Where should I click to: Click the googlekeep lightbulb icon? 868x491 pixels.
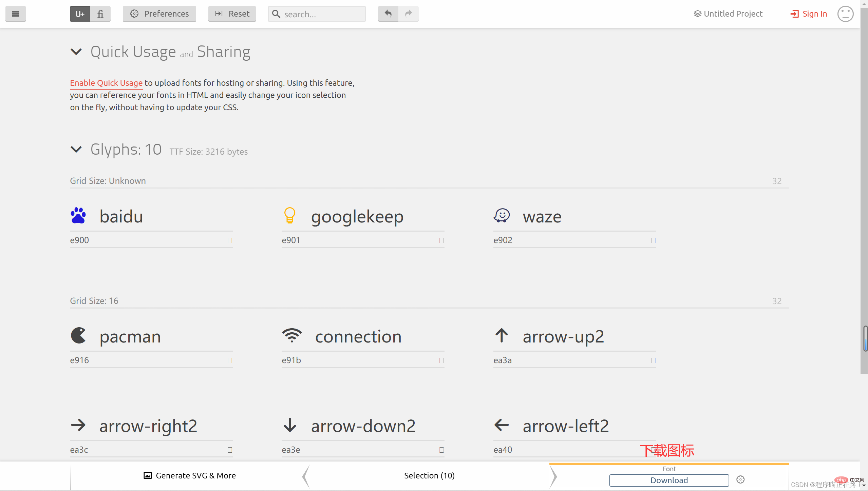290,216
